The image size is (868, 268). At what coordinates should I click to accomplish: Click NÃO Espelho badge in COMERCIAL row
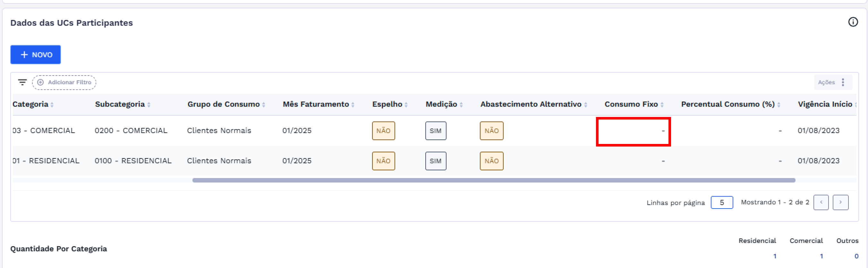383,130
